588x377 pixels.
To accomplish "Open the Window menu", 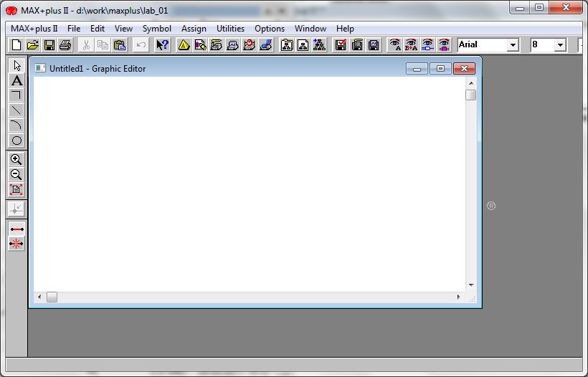I will point(310,29).
